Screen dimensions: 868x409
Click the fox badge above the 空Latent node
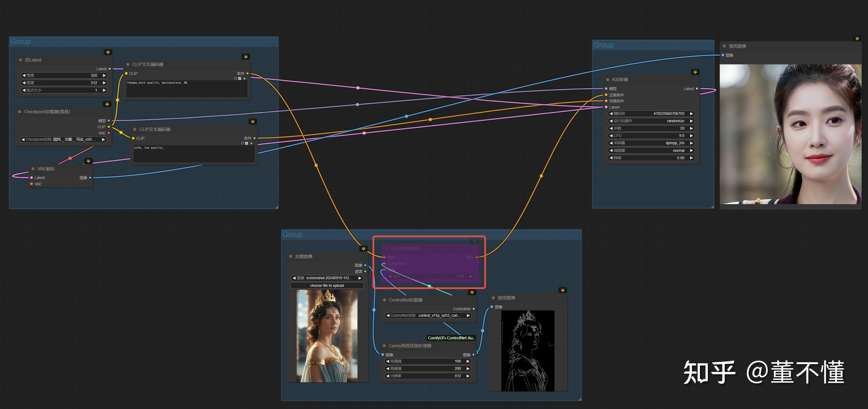[108, 52]
